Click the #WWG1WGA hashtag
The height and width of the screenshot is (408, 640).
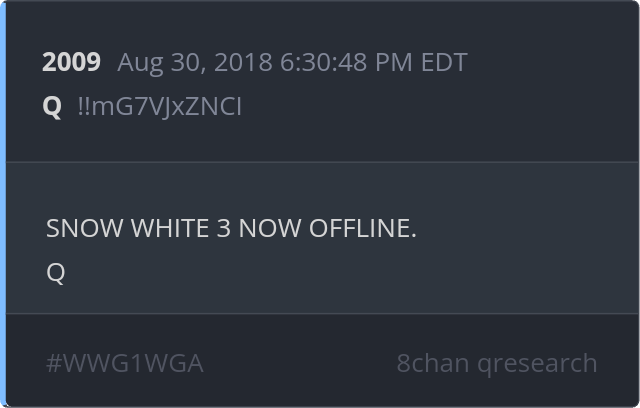pyautogui.click(x=125, y=363)
